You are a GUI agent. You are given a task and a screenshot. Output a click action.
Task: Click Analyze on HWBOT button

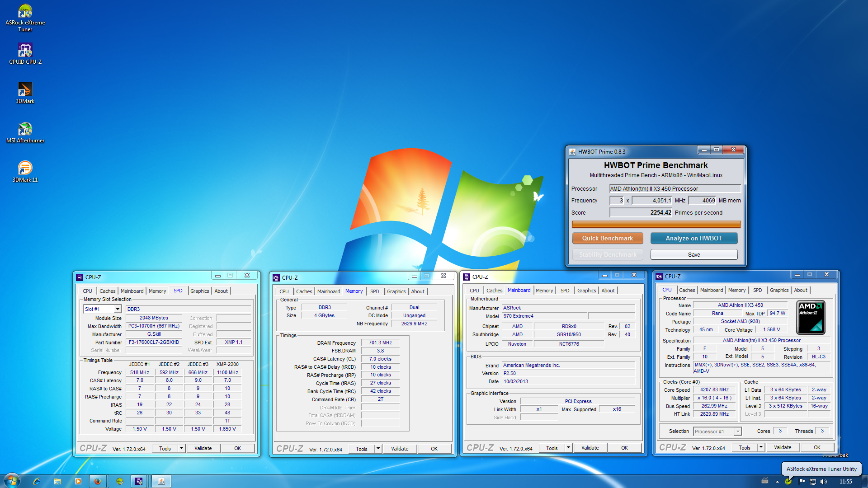click(x=693, y=238)
